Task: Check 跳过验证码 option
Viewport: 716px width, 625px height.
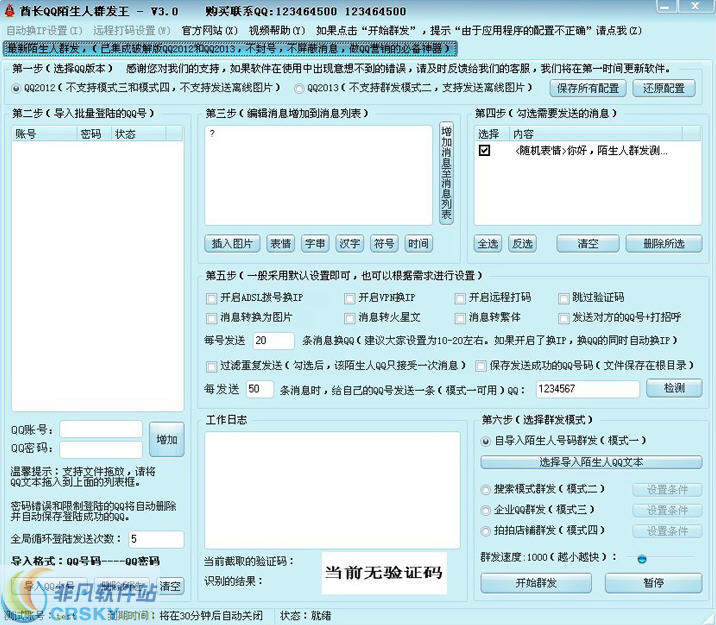Action: (564, 299)
